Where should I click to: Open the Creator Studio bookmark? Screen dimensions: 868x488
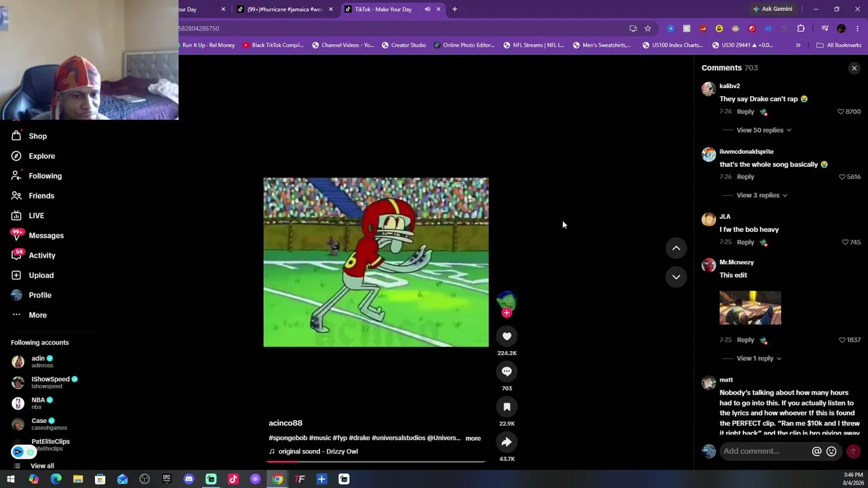tap(403, 45)
